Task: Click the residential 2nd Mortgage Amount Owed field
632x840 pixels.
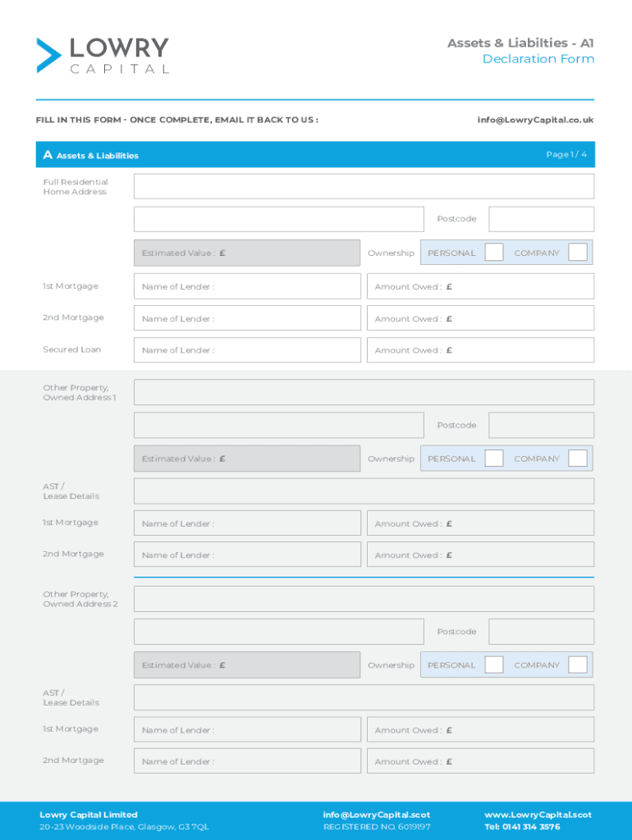Action: click(x=480, y=318)
